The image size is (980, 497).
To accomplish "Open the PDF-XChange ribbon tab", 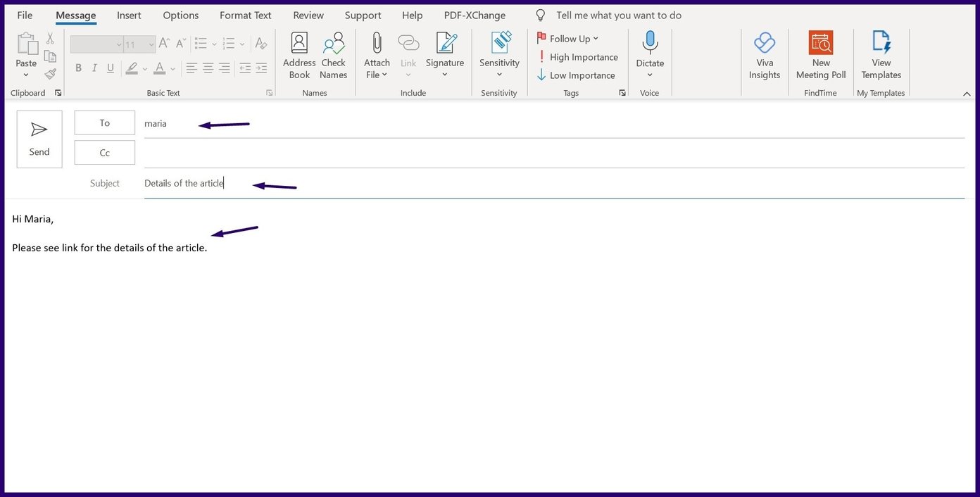I will click(474, 15).
